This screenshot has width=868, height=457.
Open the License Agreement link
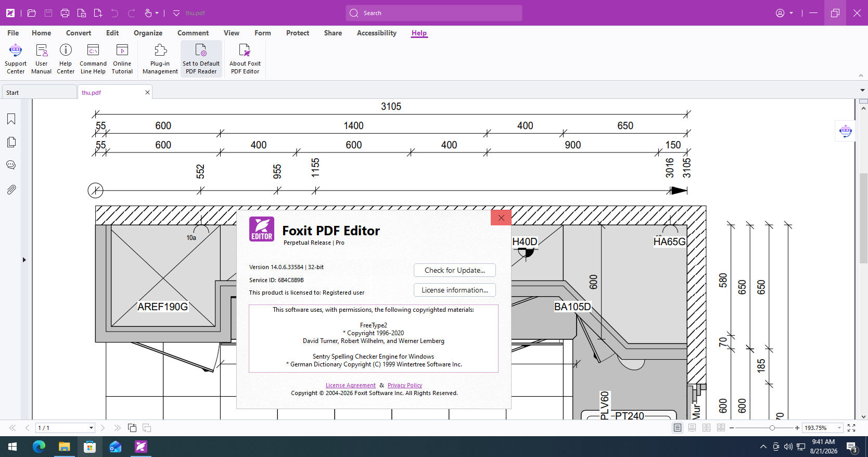[x=350, y=385]
